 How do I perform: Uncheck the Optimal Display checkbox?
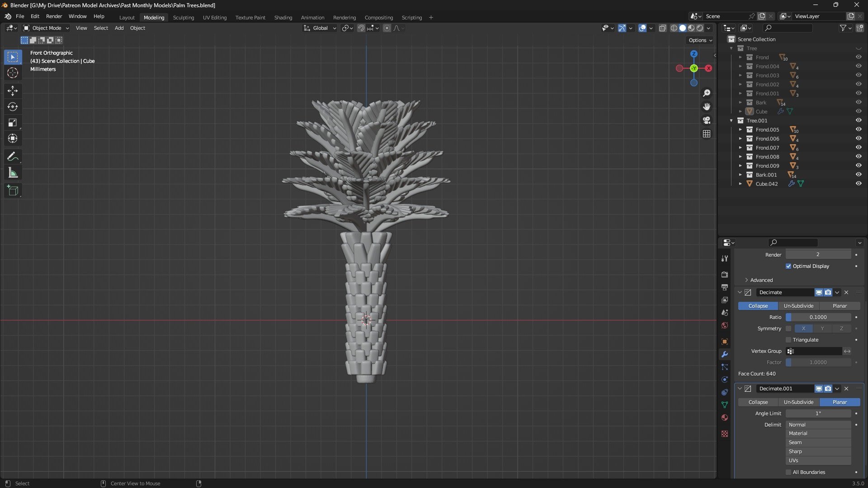tap(788, 266)
